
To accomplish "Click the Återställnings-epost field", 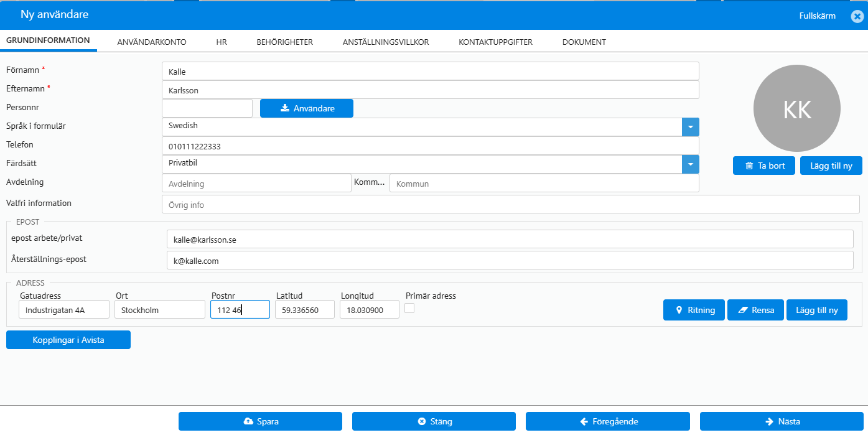I will (510, 260).
